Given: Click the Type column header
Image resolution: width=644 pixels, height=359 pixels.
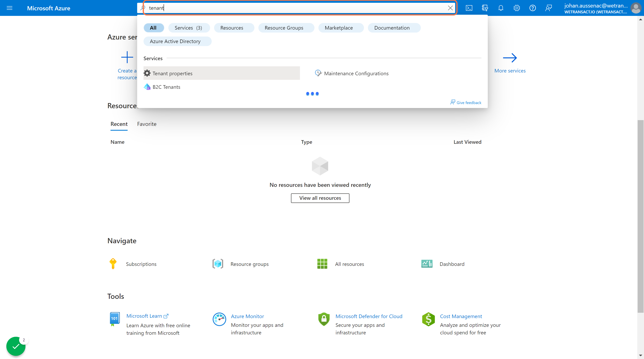Looking at the screenshot, I should point(306,142).
